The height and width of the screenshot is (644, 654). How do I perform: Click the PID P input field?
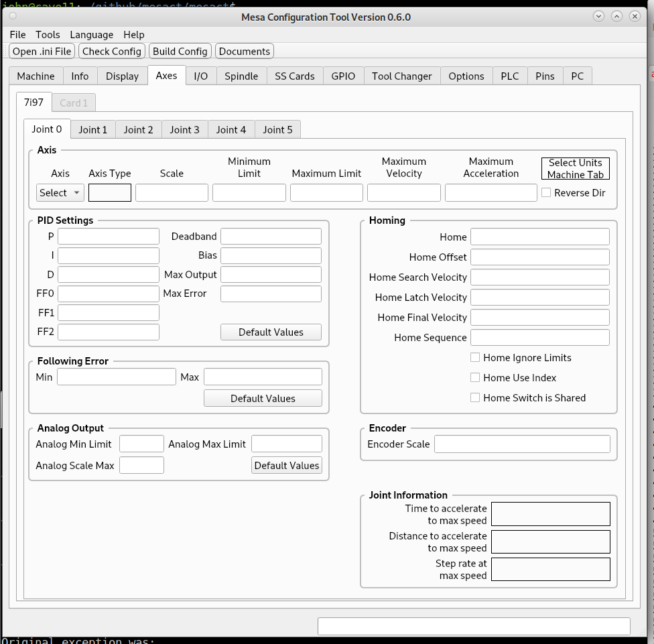(109, 236)
